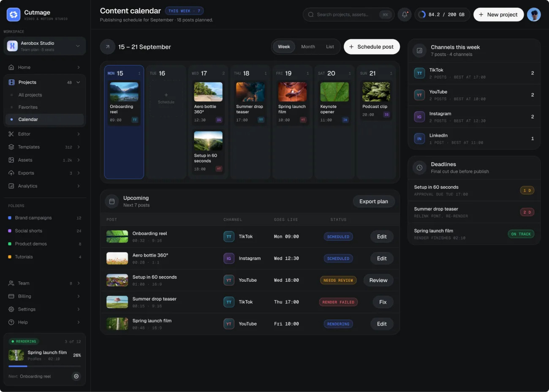Click the Team people icon
The height and width of the screenshot is (392, 549).
pyautogui.click(x=11, y=283)
